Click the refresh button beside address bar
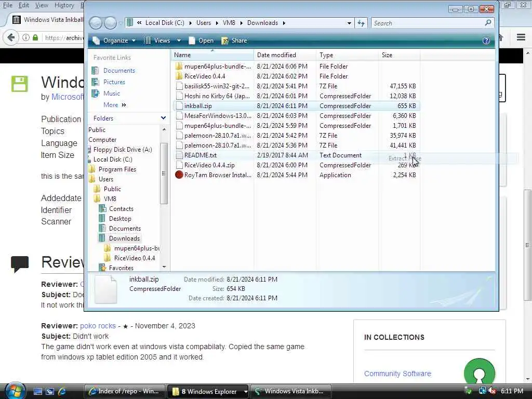 tap(361, 23)
